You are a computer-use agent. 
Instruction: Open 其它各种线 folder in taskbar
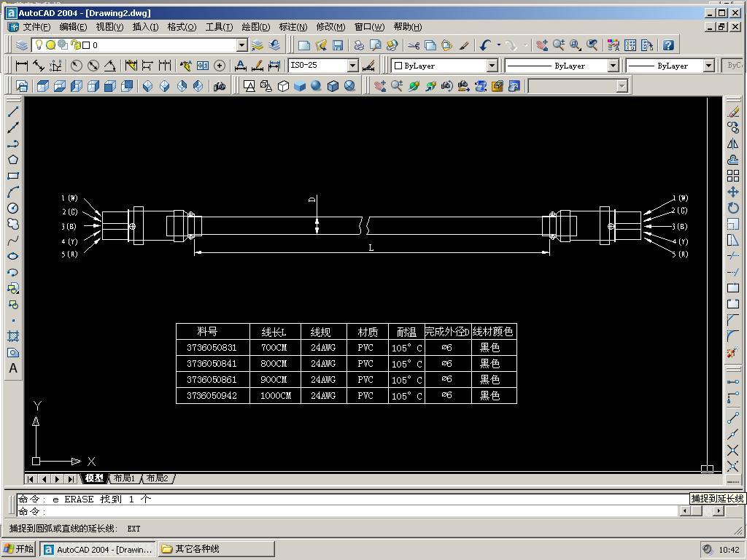(215, 549)
